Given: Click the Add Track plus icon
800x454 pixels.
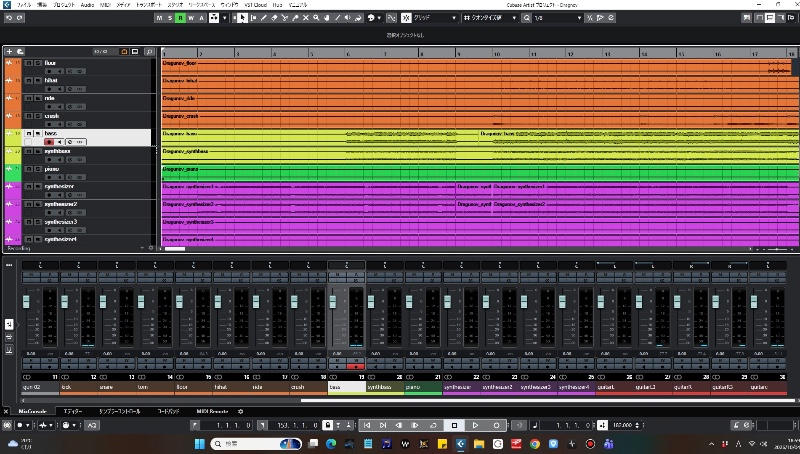Looking at the screenshot, I should (x=9, y=52).
